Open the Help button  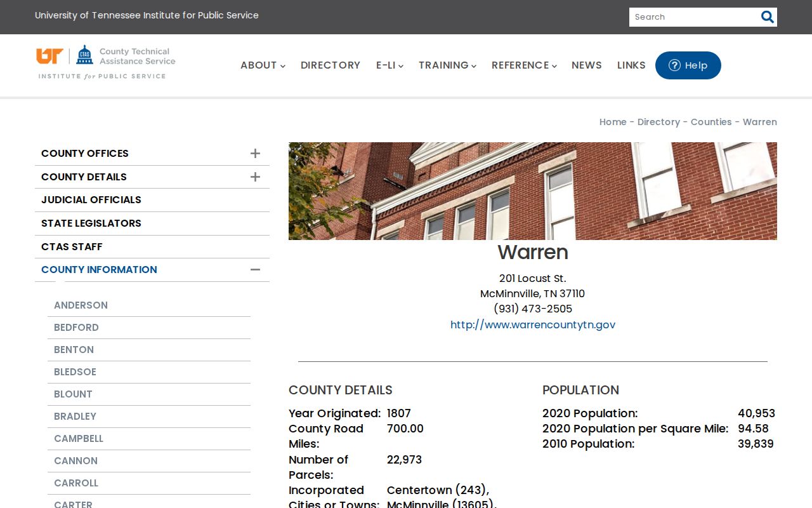pos(688,65)
